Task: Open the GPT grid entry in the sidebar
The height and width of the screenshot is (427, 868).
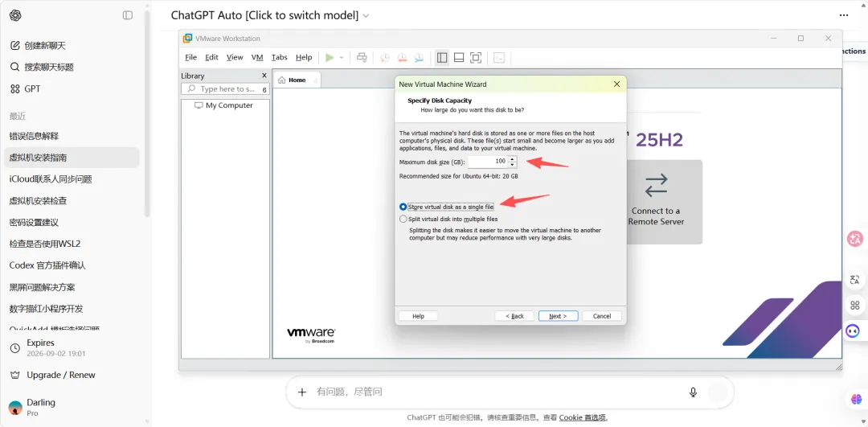Action: pyautogui.click(x=25, y=88)
